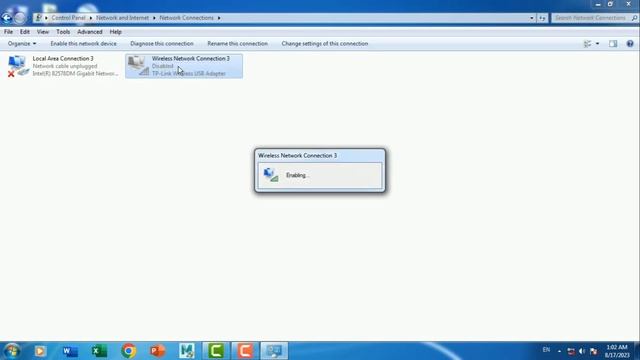Launch Windows Media Player from taskbar
The image size is (640, 360).
[40, 351]
